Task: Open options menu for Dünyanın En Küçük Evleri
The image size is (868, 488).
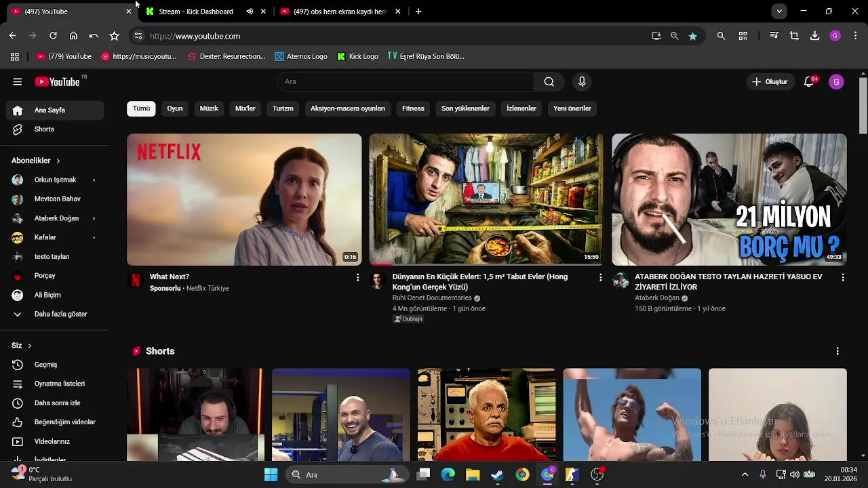Action: point(600,278)
